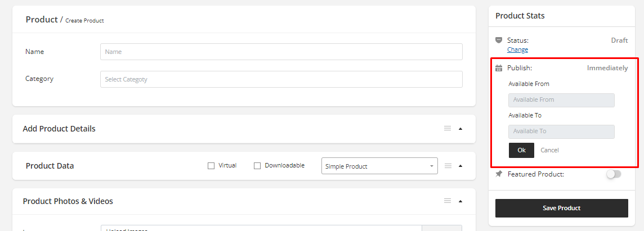Collapse the Product Data panel arrow

(x=460, y=166)
